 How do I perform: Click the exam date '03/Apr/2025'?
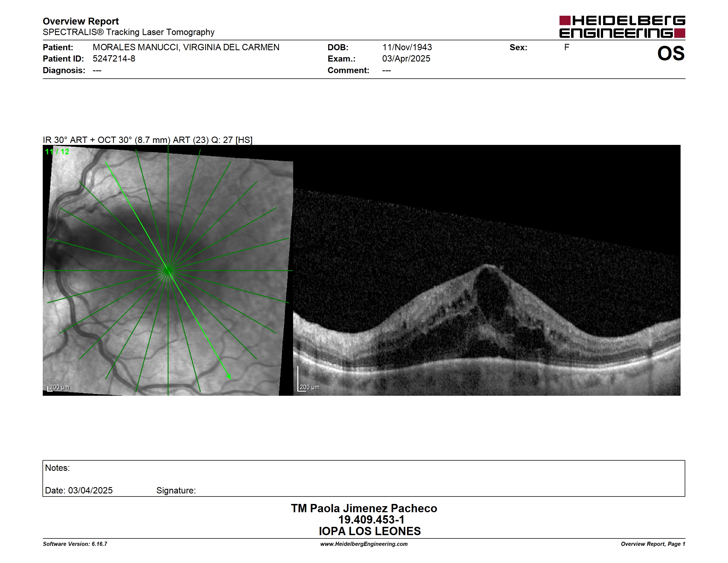coord(406,59)
